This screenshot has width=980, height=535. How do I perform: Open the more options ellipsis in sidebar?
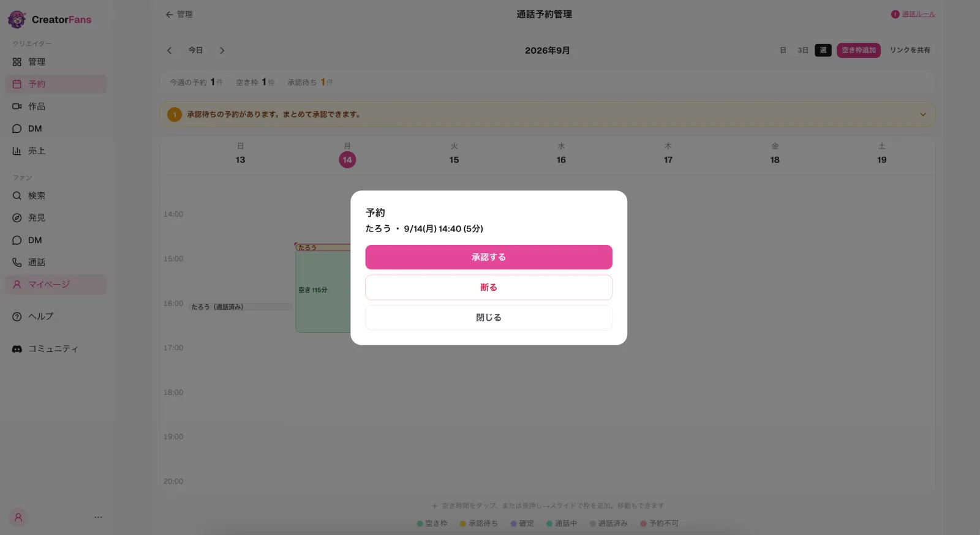[98, 517]
